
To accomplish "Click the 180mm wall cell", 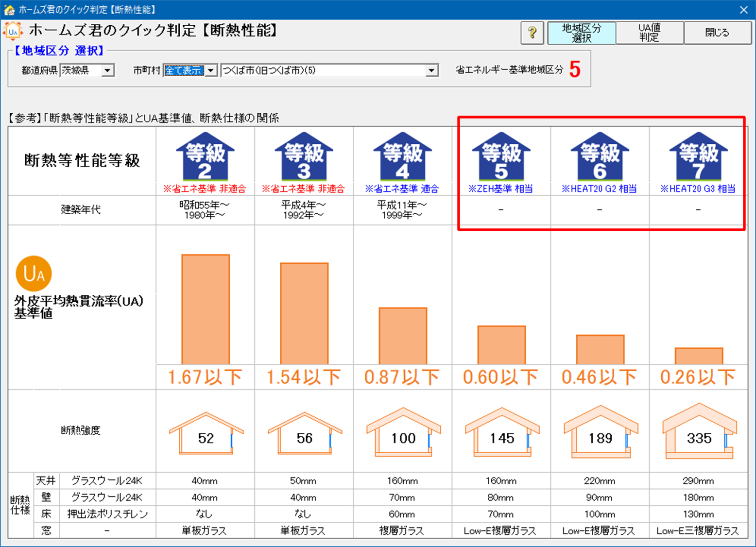I will pyautogui.click(x=698, y=497).
